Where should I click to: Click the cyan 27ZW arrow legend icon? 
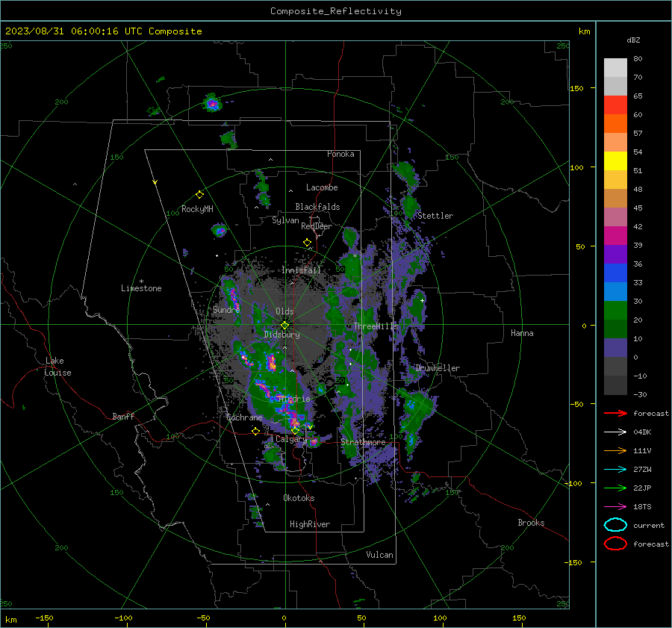[x=615, y=470]
